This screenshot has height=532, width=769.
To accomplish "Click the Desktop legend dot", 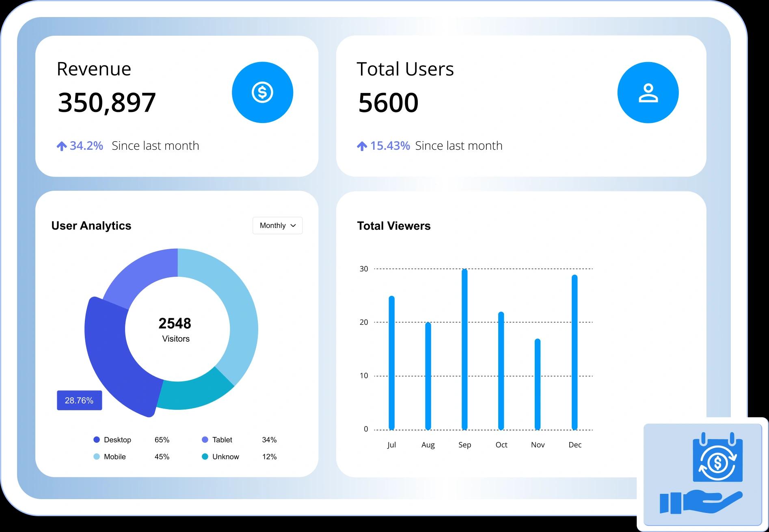I will coord(97,439).
